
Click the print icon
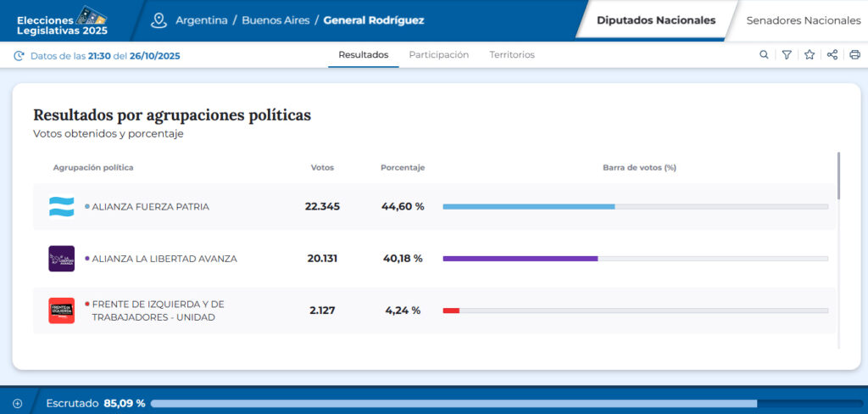click(x=854, y=55)
